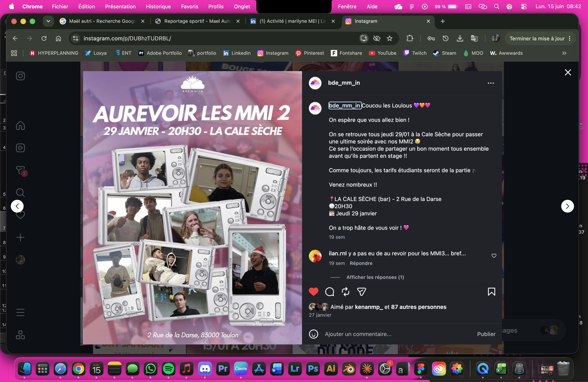Expand the Chrome tab search chevron
This screenshot has height=382, width=588.
(x=48, y=21)
